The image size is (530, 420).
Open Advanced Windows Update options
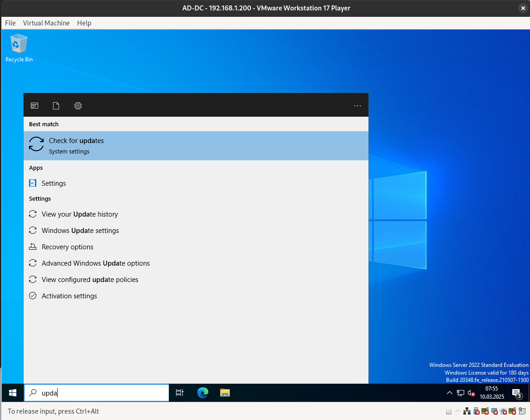(x=96, y=263)
